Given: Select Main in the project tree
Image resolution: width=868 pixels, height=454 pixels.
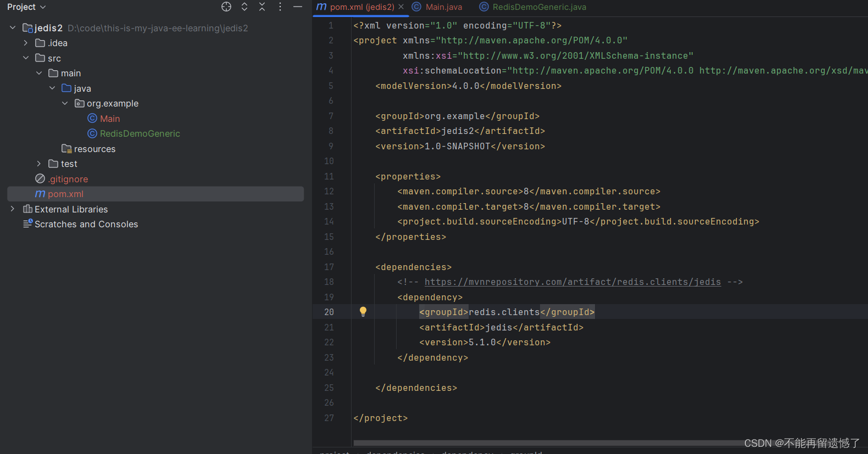Looking at the screenshot, I should click(110, 119).
